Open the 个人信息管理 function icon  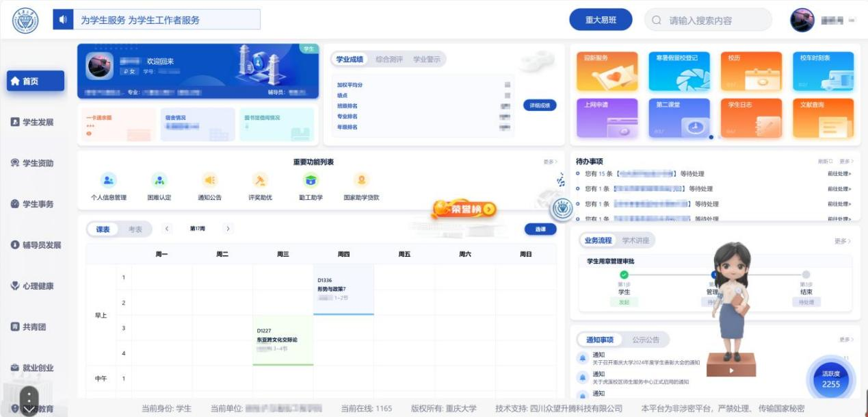[108, 181]
